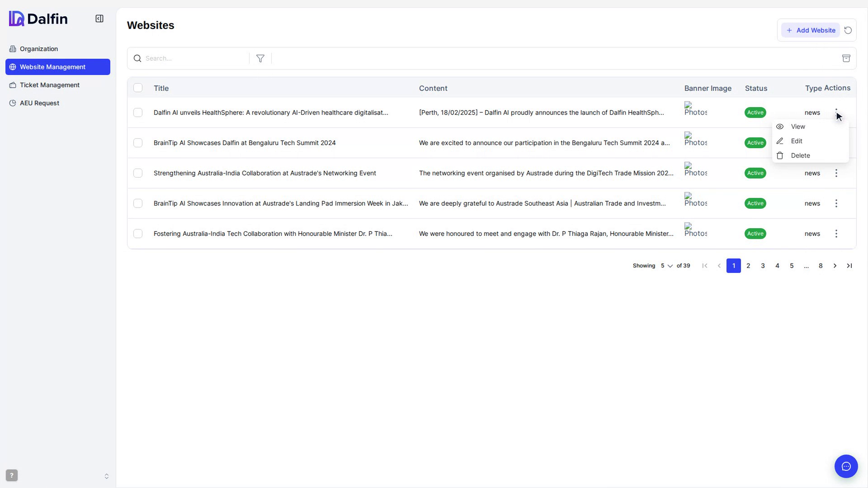Open actions menu for Strengthening Australia-India row
The height and width of the screenshot is (488, 868).
836,173
